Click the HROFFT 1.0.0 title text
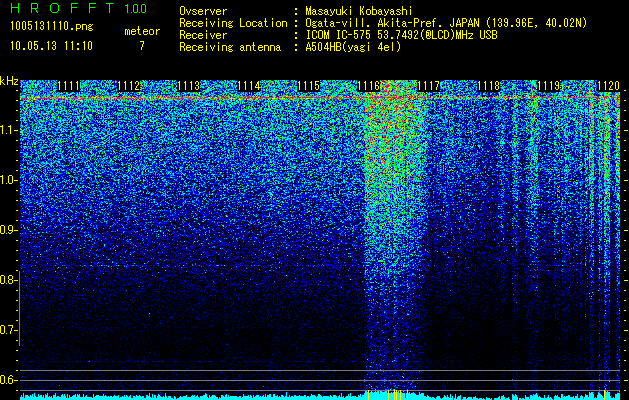Screen dimensions: 629x400 click(x=78, y=8)
